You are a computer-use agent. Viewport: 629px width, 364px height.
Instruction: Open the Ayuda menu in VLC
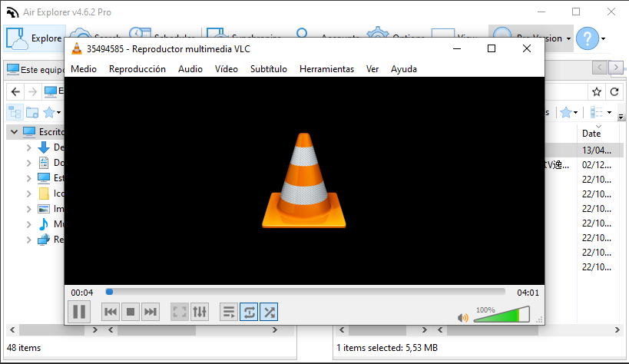point(403,69)
